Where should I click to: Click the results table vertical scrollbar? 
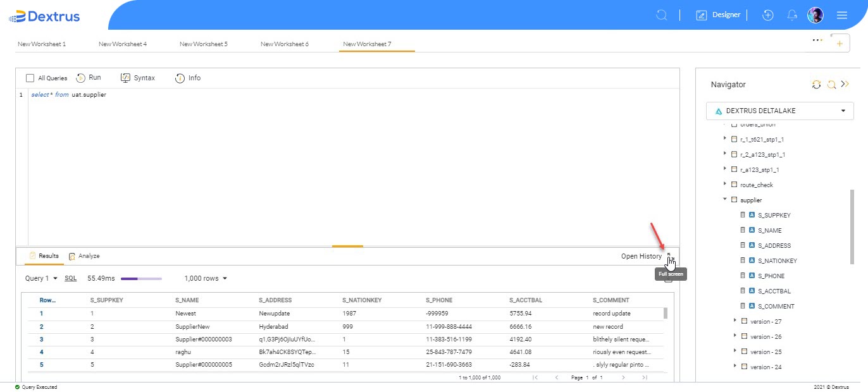[665, 314]
